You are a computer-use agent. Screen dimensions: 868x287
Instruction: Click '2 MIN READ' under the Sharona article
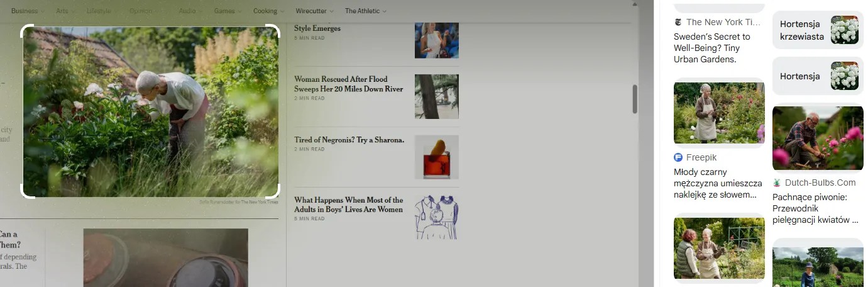click(x=310, y=149)
